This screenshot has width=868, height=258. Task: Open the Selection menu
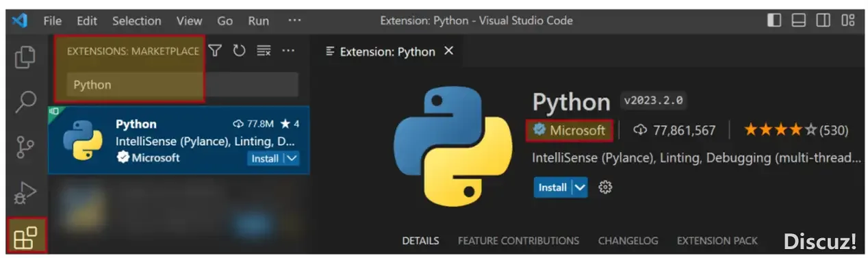click(x=136, y=21)
